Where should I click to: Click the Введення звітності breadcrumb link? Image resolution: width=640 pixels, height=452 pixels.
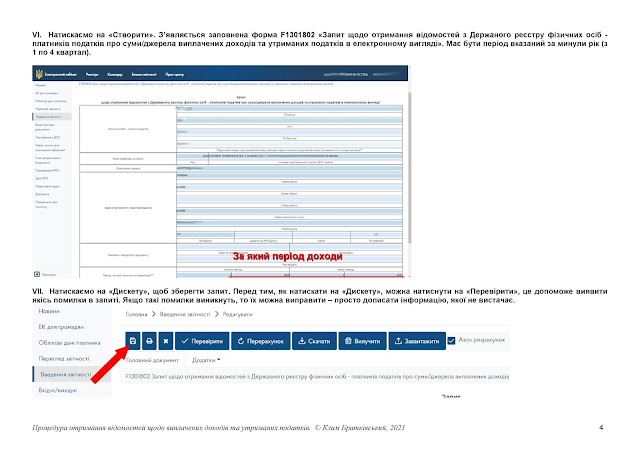[x=185, y=314]
